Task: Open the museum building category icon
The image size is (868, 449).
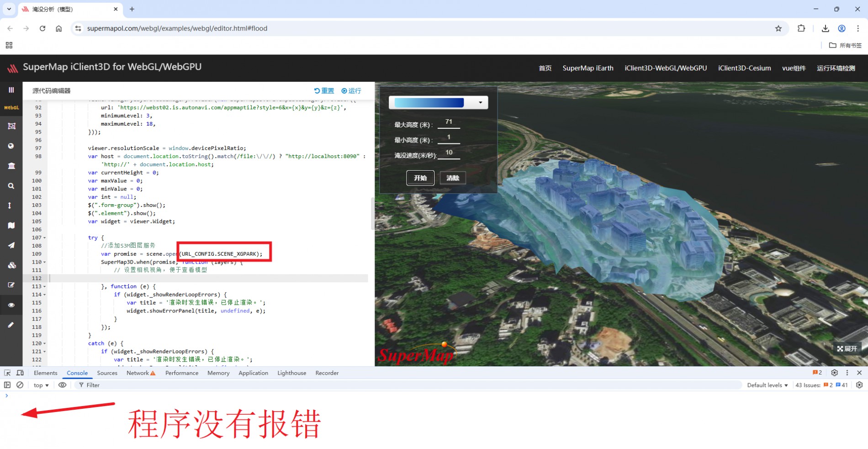Action: [x=11, y=166]
